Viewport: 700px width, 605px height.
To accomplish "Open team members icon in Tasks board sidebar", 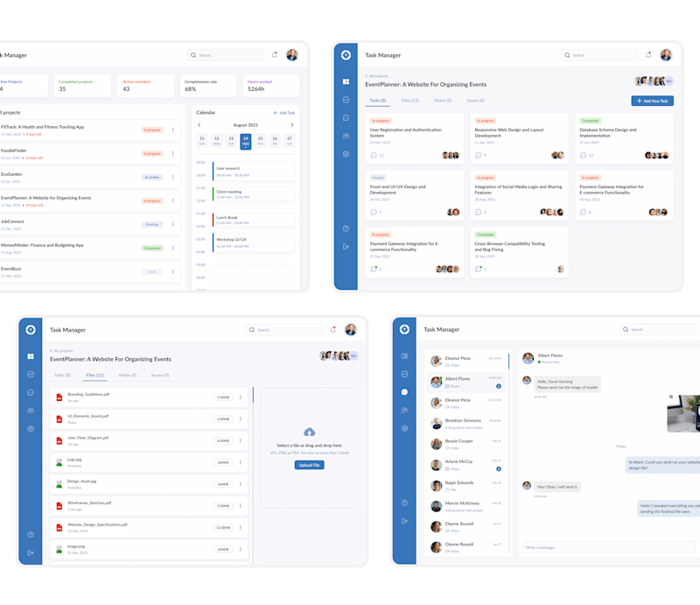I will pos(346,136).
